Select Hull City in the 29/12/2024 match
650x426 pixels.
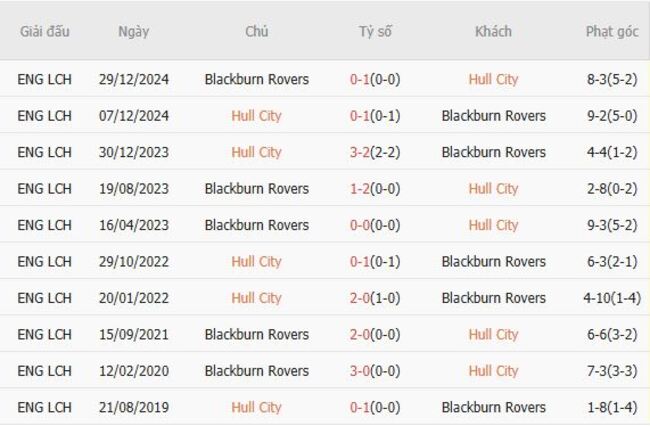tap(493, 79)
